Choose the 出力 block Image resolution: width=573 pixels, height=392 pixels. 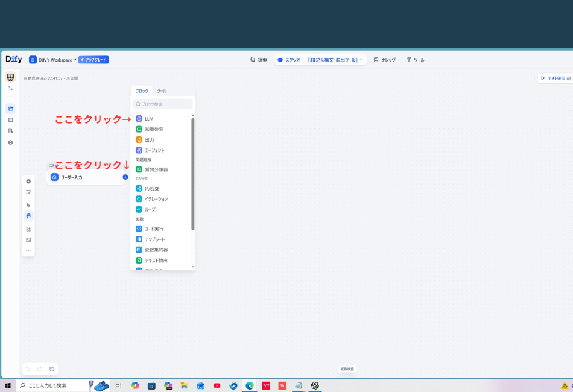pyautogui.click(x=149, y=140)
